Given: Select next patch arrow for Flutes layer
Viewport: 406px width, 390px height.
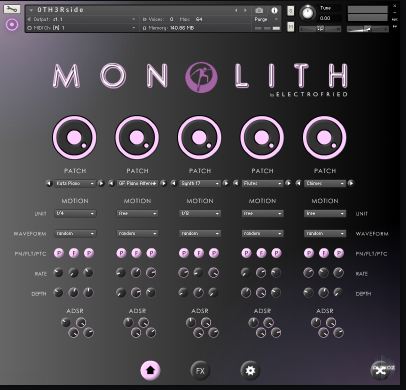Looking at the screenshot, I should pyautogui.click(x=288, y=183).
